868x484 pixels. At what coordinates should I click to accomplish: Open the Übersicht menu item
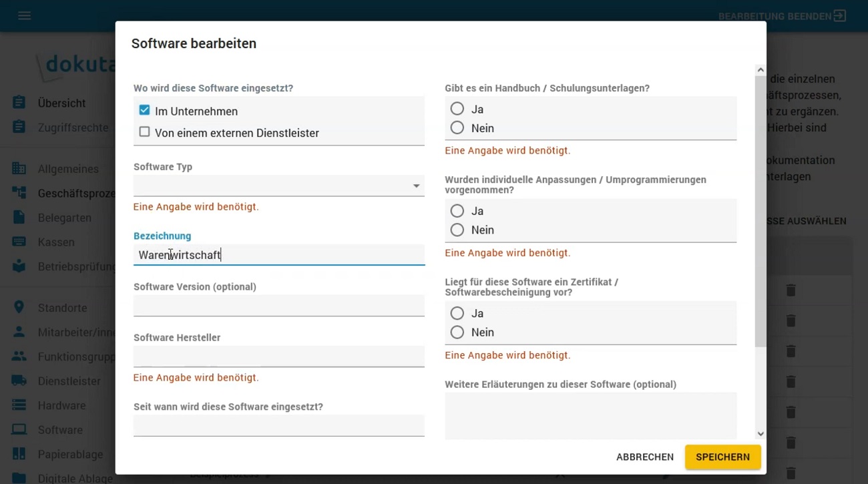coord(61,103)
